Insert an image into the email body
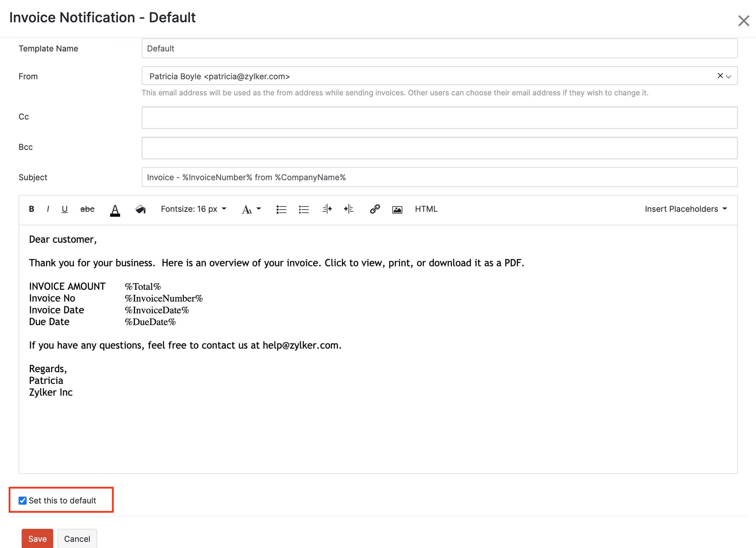The width and height of the screenshot is (756, 548). pos(397,209)
